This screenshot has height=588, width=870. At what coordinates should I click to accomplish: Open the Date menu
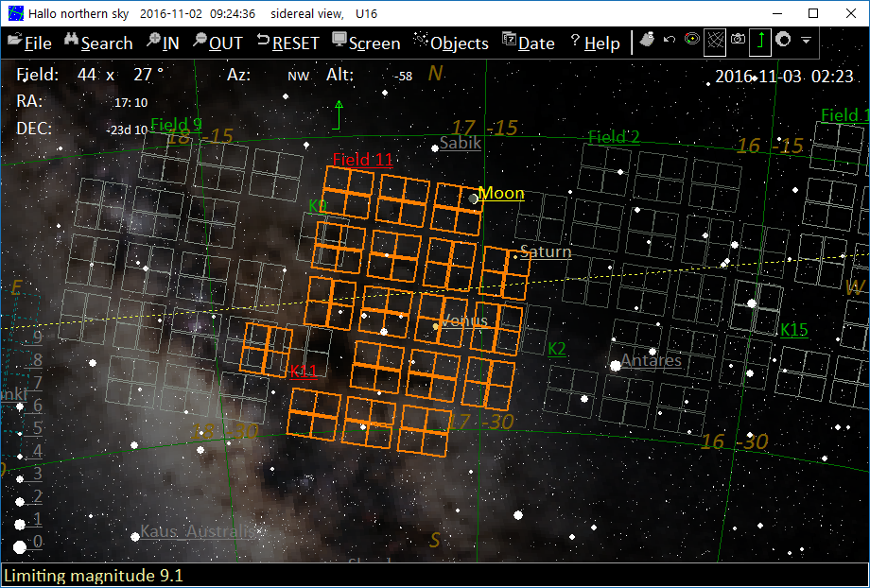(528, 43)
